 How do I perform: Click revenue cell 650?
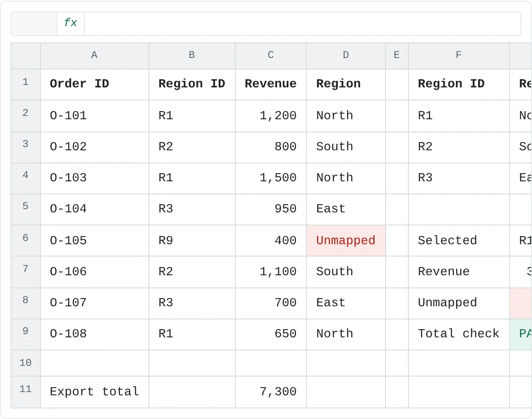[271, 334]
